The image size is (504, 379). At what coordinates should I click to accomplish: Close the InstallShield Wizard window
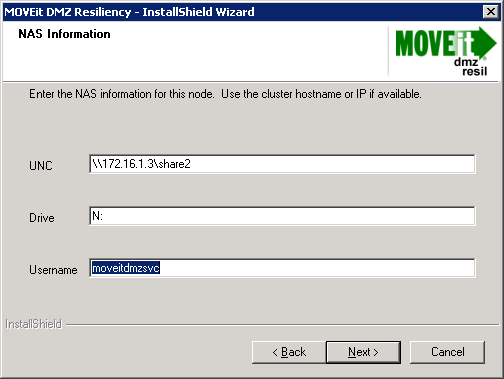491,12
